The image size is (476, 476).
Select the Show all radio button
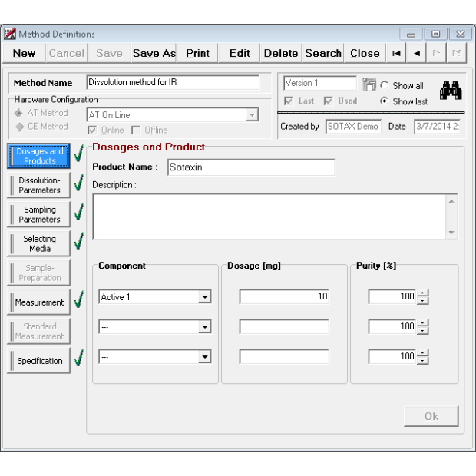point(384,86)
